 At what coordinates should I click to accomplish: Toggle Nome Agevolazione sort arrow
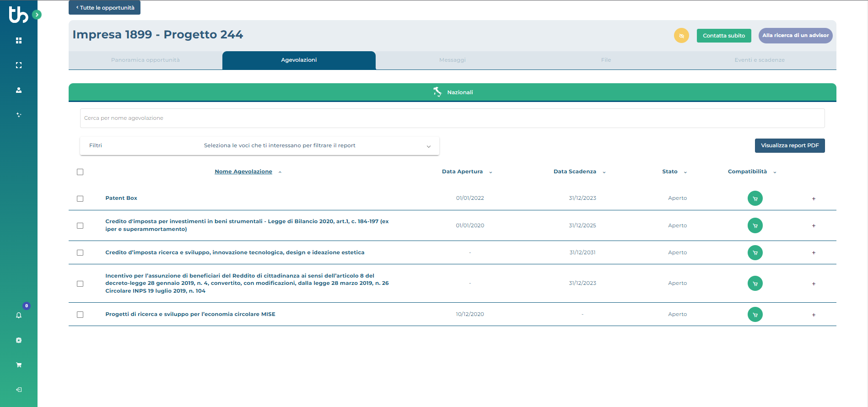pos(280,172)
